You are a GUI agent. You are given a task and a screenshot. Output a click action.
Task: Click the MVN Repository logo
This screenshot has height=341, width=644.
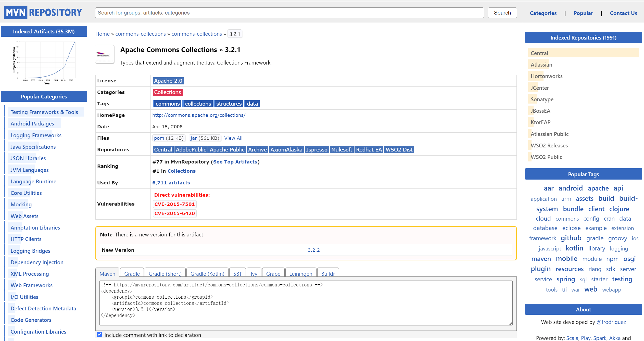click(43, 12)
